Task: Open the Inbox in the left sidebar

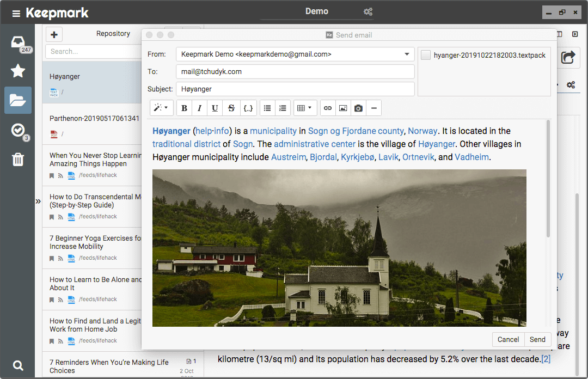Action: [18, 42]
